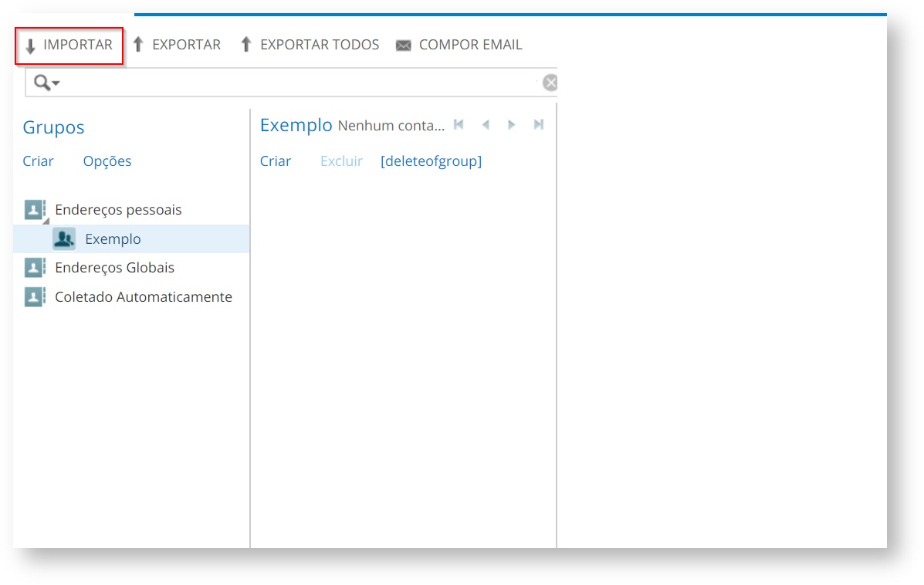Image resolution: width=924 pixels, height=585 pixels.
Task: Open the Opções link for groups
Action: pos(107,161)
